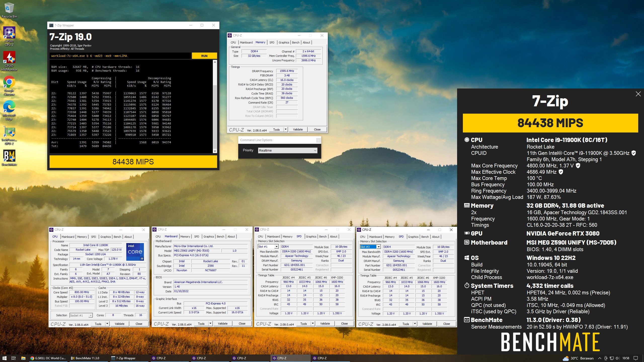Click the Intel Core i9 logo in CPU-Z
Image resolution: width=644 pixels, height=362 pixels.
[x=135, y=252]
